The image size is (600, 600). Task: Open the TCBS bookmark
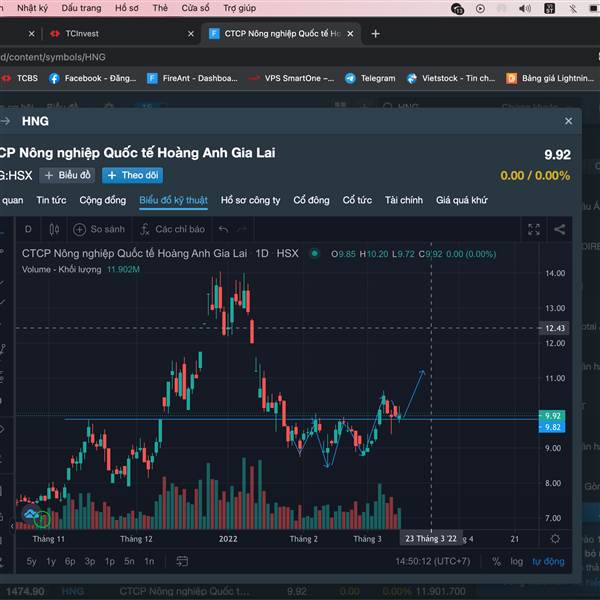click(x=20, y=78)
